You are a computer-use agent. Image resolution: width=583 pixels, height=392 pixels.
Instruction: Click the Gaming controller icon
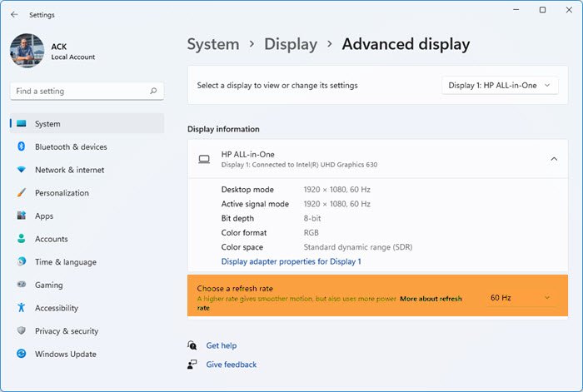pos(22,285)
